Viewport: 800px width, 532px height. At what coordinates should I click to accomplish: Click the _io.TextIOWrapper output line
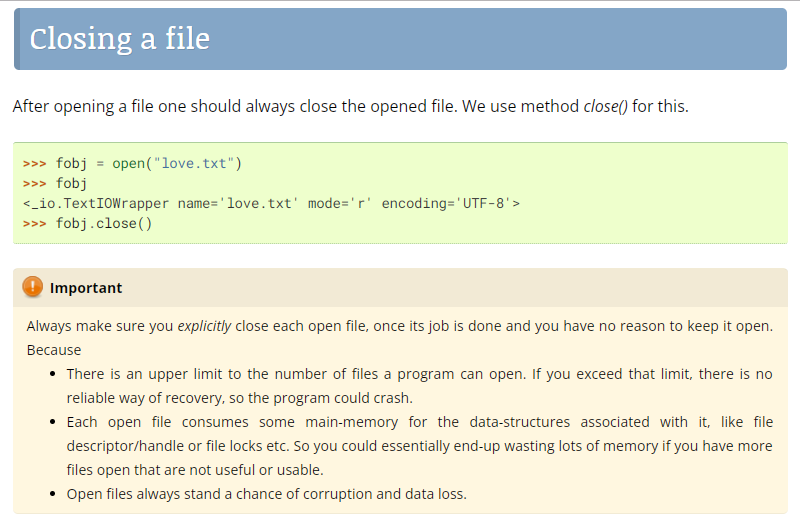(x=270, y=203)
